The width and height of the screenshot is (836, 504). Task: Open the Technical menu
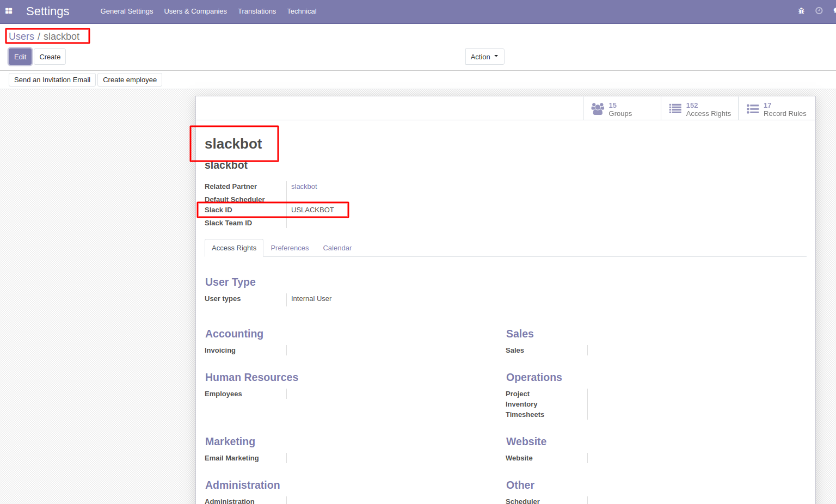pos(302,11)
